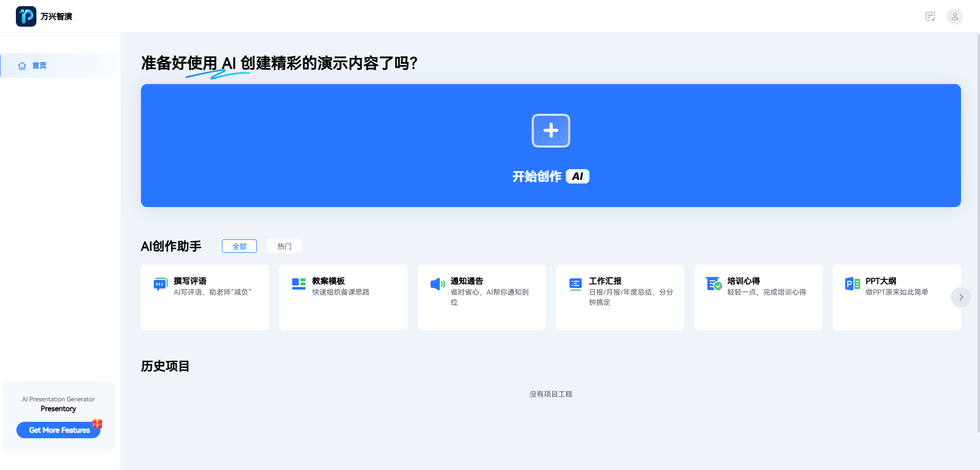Screen dimensions: 980x470
Task: Open the user profile avatar
Action: click(x=954, y=16)
